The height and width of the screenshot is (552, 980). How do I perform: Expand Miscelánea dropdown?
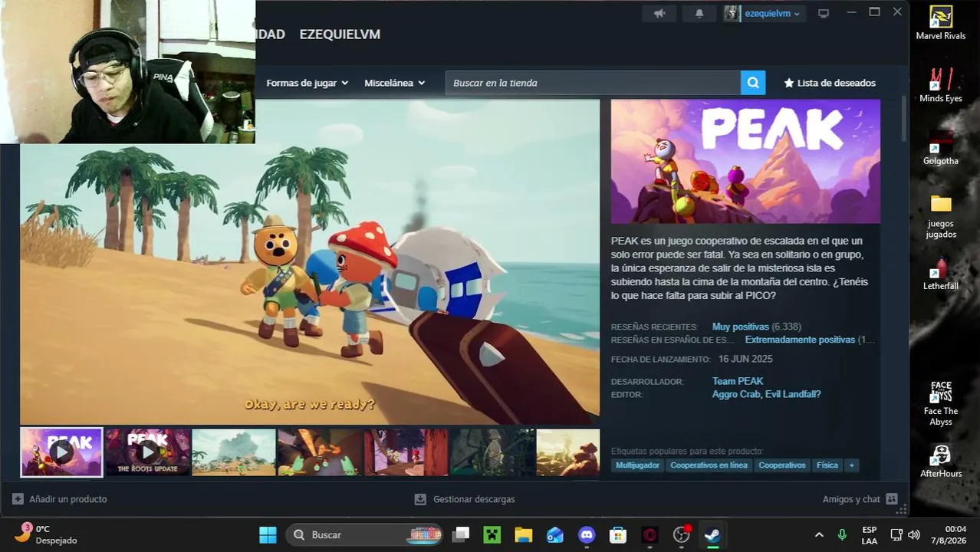[x=394, y=83]
